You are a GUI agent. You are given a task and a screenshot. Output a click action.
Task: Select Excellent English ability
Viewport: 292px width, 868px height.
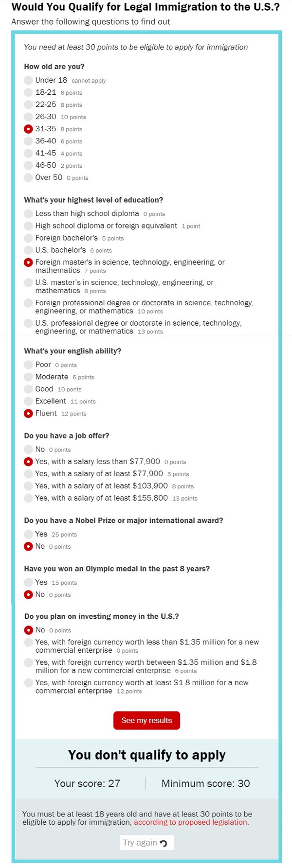[x=28, y=401]
